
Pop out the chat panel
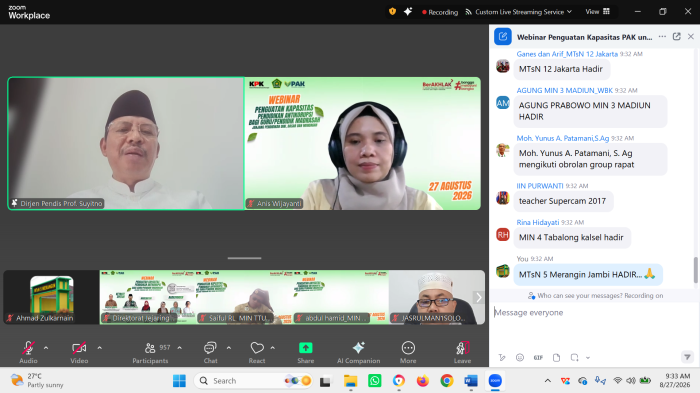(677, 37)
